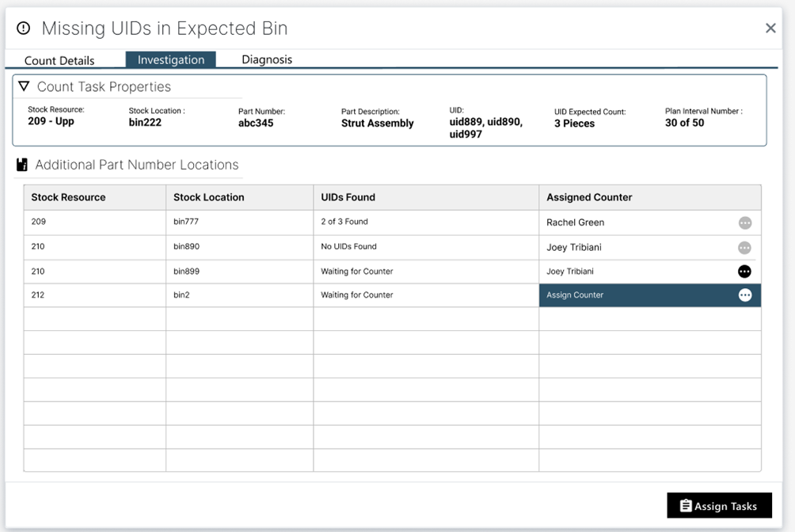
Task: Click the ellipsis icon on the bin890 row
Action: click(x=745, y=247)
